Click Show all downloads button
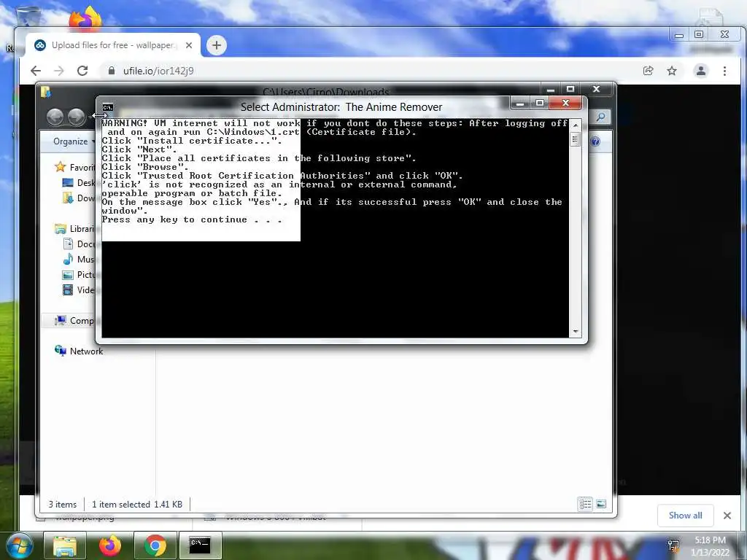Image resolution: width=747 pixels, height=560 pixels. click(x=685, y=516)
